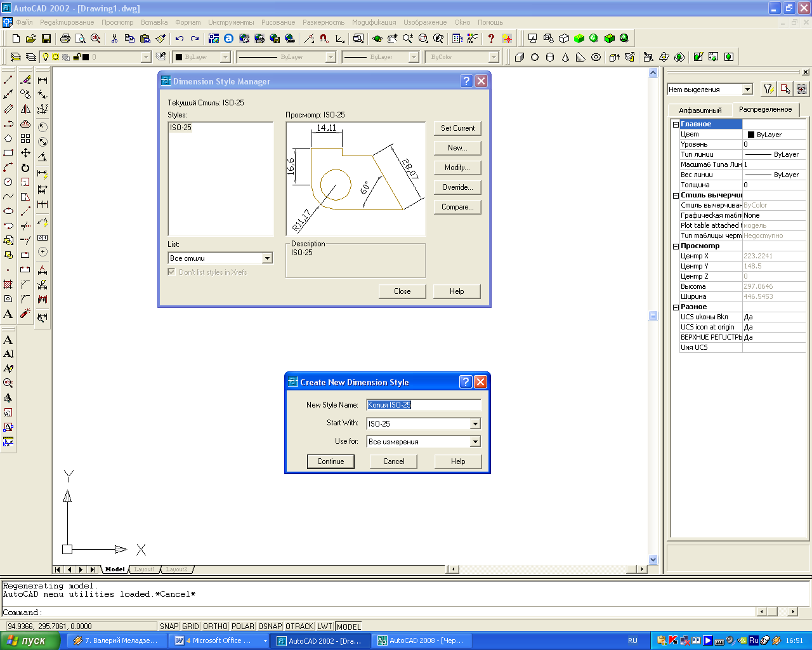Click the New Style Name input field
The width and height of the screenshot is (812, 650).
(x=424, y=405)
